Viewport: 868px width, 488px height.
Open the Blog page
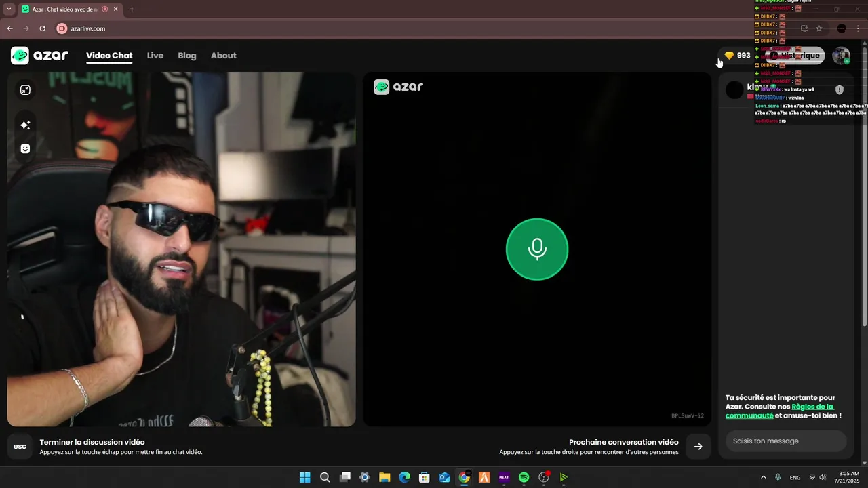tap(187, 56)
